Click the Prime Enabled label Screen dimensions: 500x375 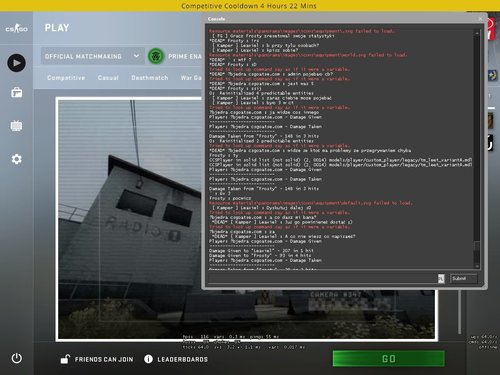pyautogui.click(x=185, y=56)
